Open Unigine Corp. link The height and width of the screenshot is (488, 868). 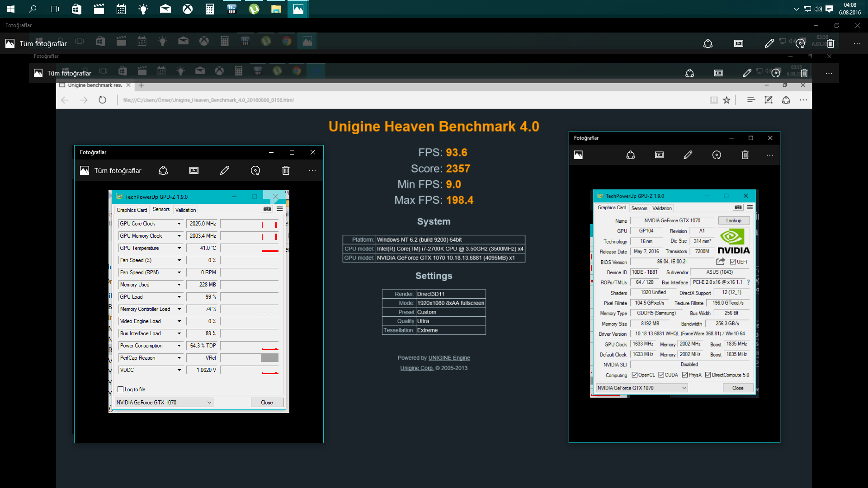click(x=417, y=368)
